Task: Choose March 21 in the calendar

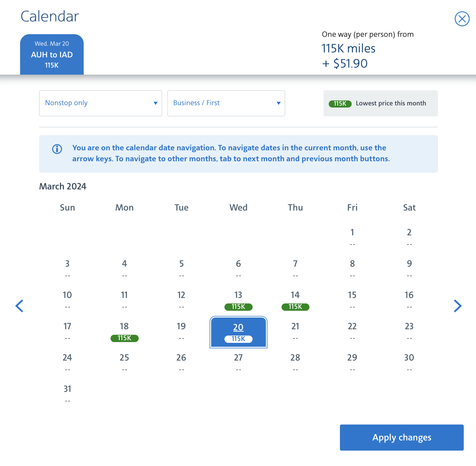Action: [x=295, y=332]
